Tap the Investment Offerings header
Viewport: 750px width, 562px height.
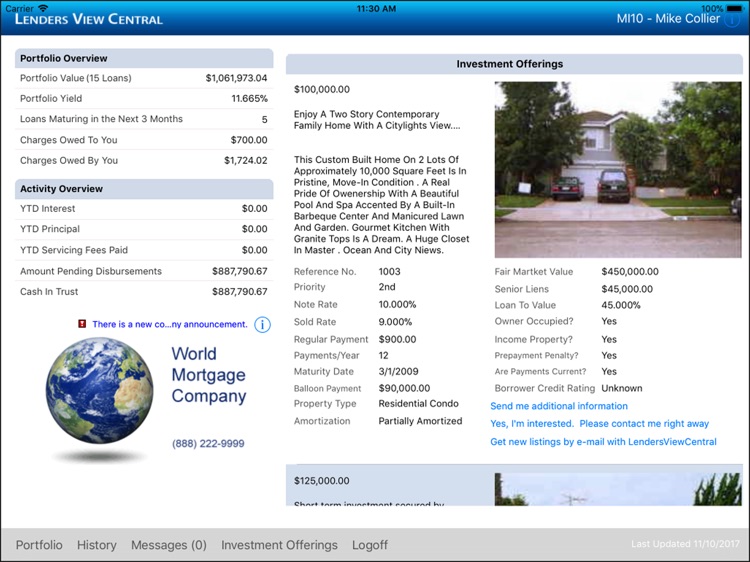point(514,64)
